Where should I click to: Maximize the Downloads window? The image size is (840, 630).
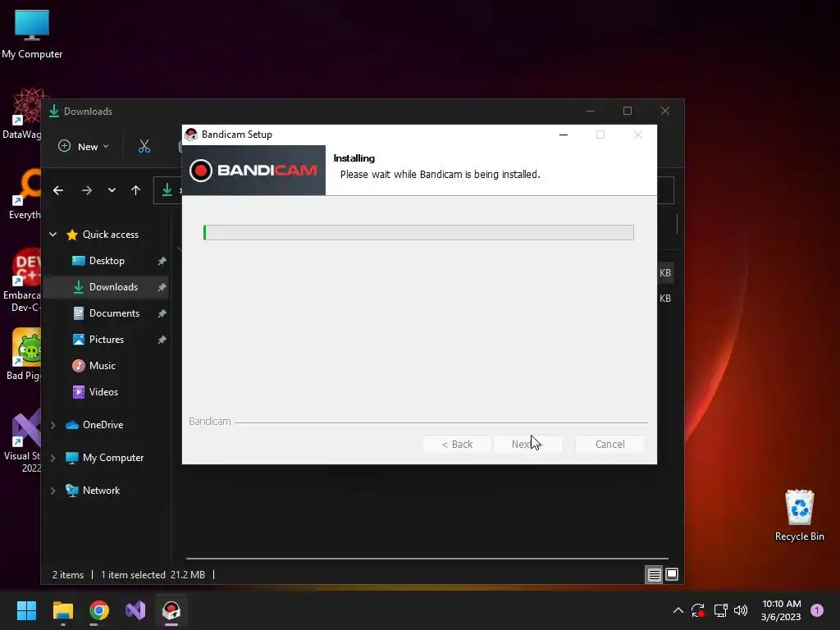point(628,111)
